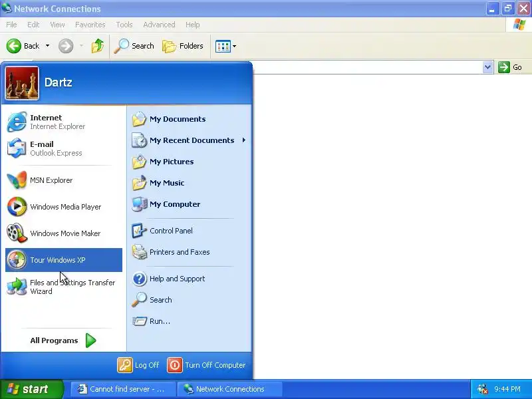Open My Music folder
This screenshot has width=532, height=399.
click(190, 183)
